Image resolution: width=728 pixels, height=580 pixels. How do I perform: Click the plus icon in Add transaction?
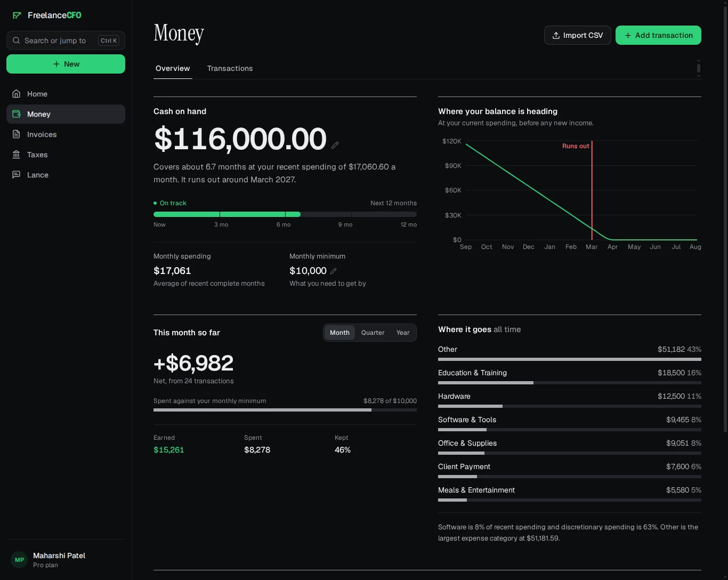pyautogui.click(x=628, y=35)
